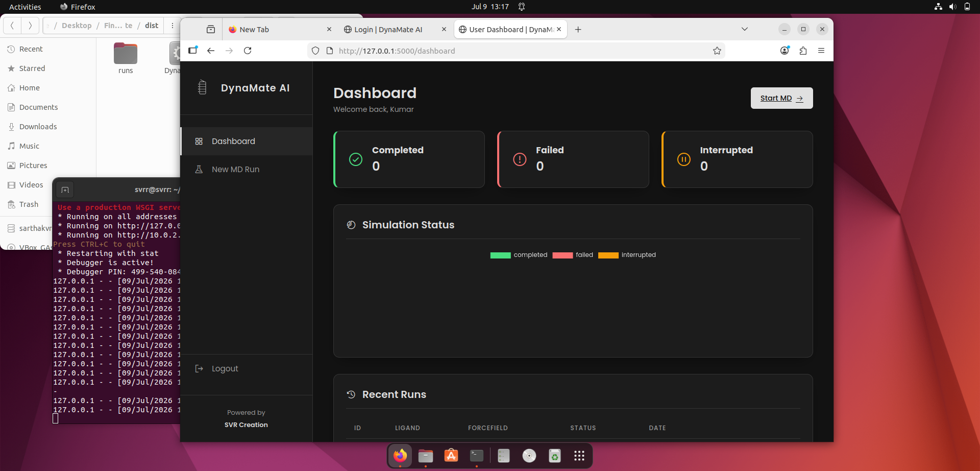Image resolution: width=980 pixels, height=471 pixels.
Task: Open Ubuntu Software from the dock
Action: tap(451, 455)
